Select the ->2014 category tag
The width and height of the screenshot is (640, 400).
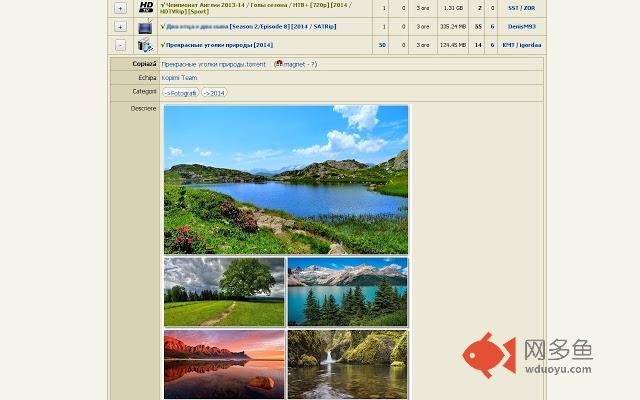pos(214,93)
